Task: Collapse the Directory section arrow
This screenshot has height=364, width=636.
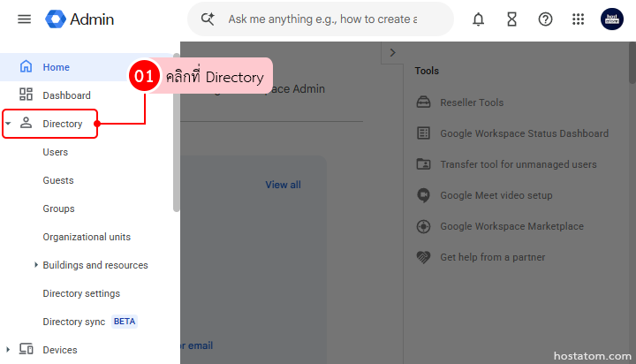Action: 8,124
